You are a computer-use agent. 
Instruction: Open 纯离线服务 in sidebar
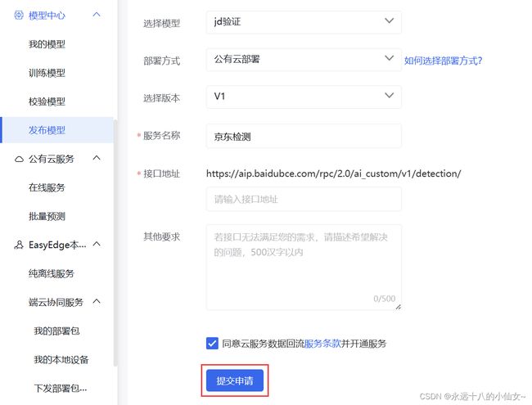coord(52,274)
